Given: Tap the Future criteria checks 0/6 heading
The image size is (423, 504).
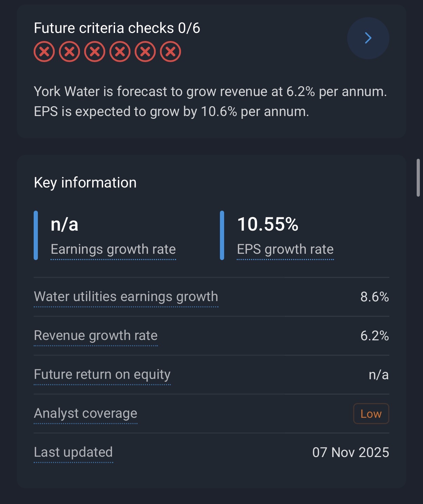Looking at the screenshot, I should pos(117,28).
